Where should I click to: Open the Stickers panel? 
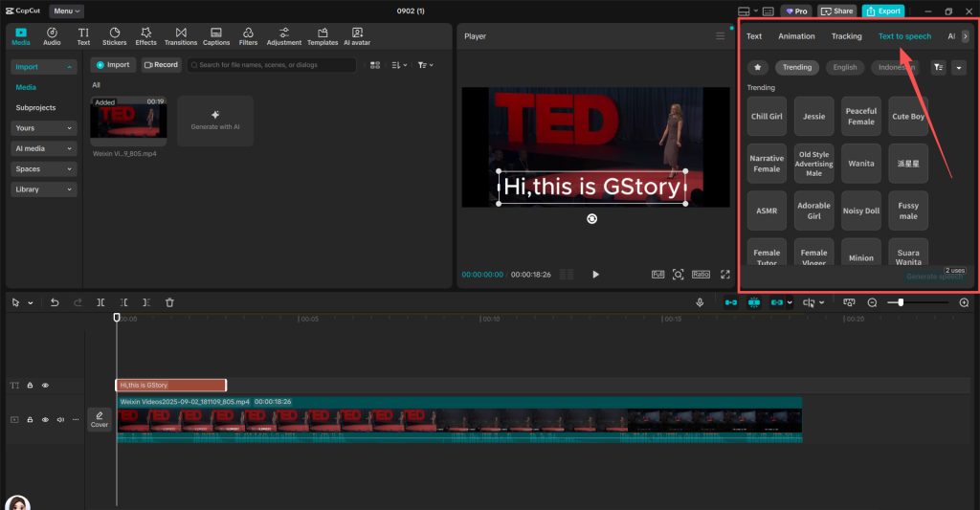[115, 36]
